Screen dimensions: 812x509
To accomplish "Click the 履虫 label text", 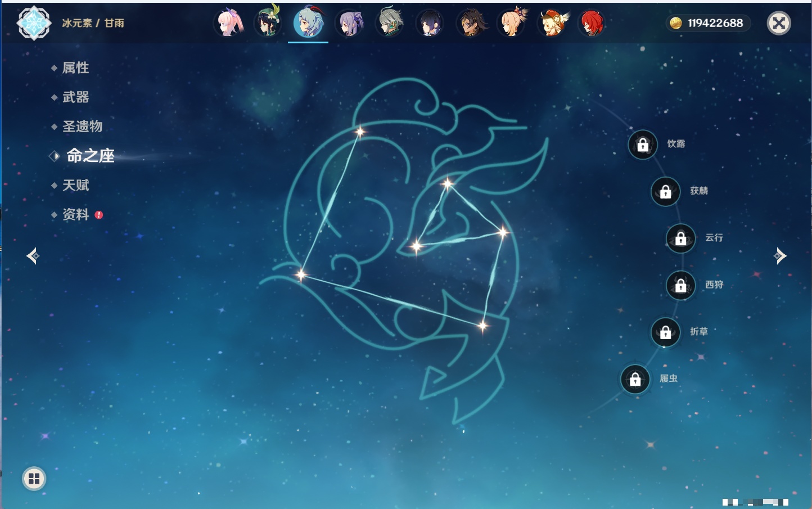I will (x=669, y=379).
